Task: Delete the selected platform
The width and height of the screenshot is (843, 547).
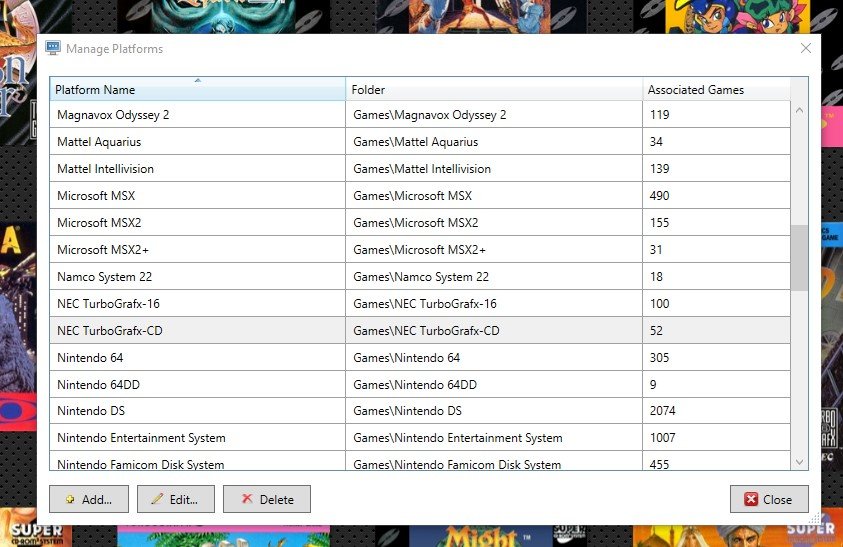Action: click(x=267, y=499)
